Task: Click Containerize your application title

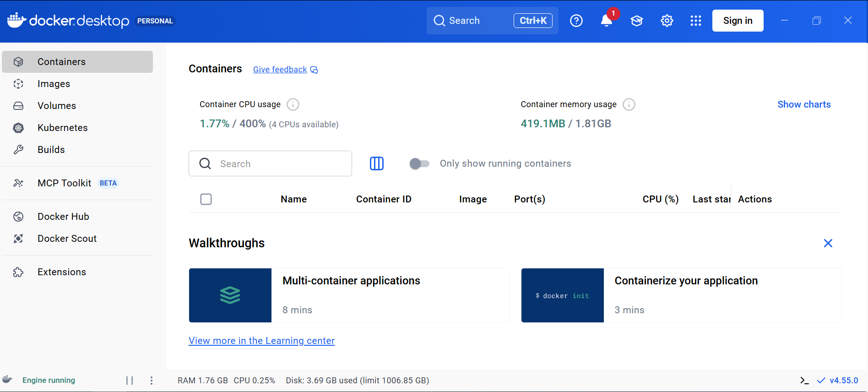Action: click(x=686, y=281)
